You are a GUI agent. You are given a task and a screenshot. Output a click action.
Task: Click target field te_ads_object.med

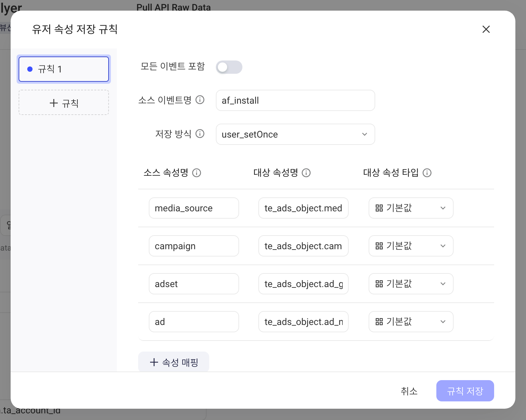[x=304, y=208]
